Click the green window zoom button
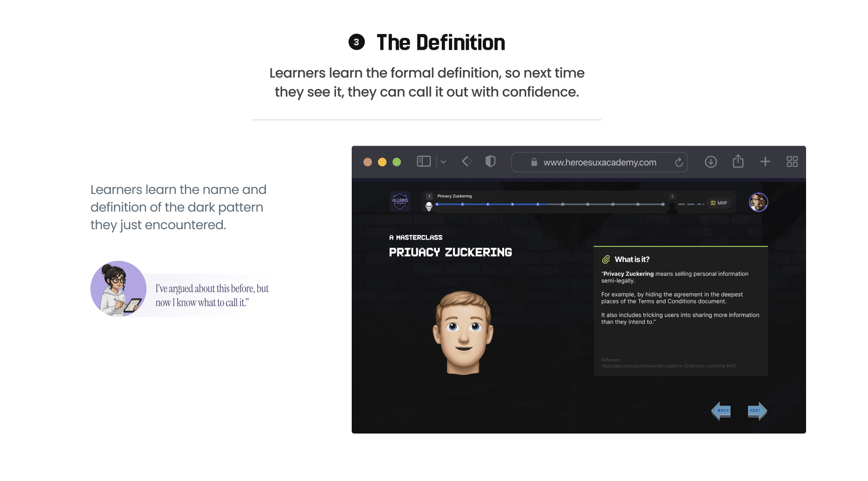The width and height of the screenshot is (868, 481). [396, 162]
